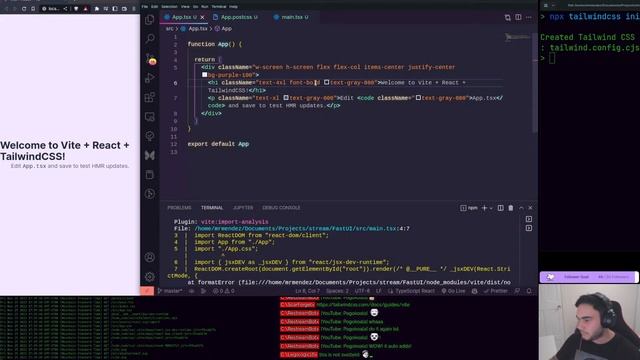
Task: Open the JUPYTER panel tab
Action: pos(243,208)
